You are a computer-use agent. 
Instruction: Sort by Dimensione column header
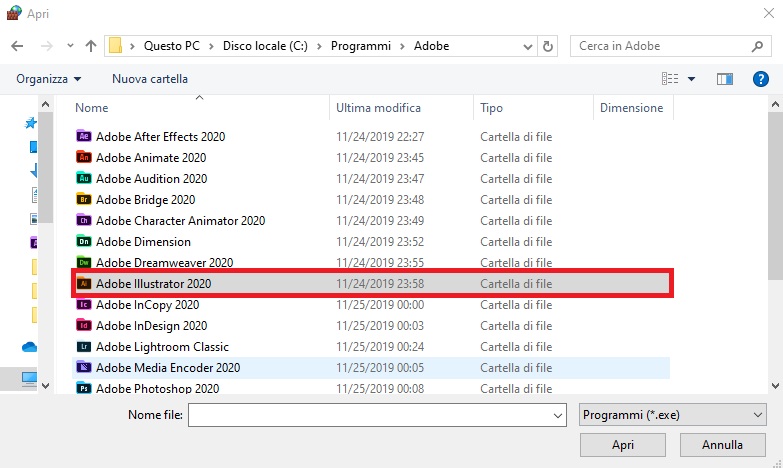[631, 108]
